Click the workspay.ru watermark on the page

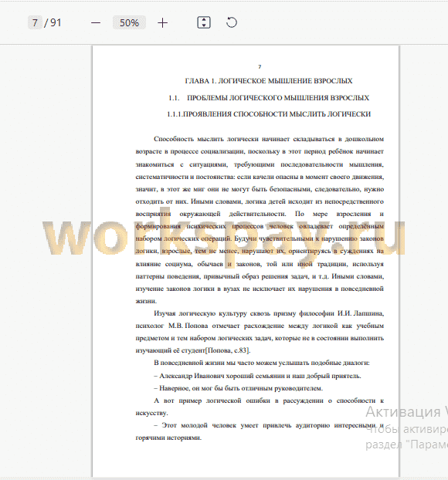(224, 236)
